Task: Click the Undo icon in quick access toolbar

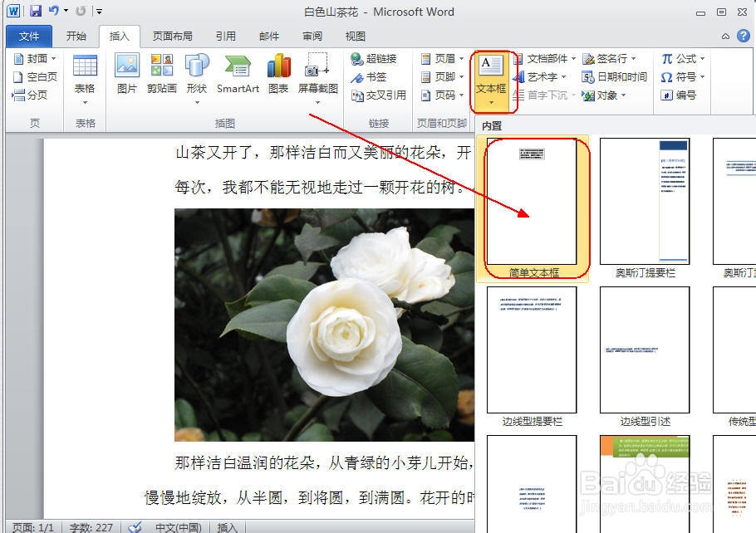Action: click(53, 11)
